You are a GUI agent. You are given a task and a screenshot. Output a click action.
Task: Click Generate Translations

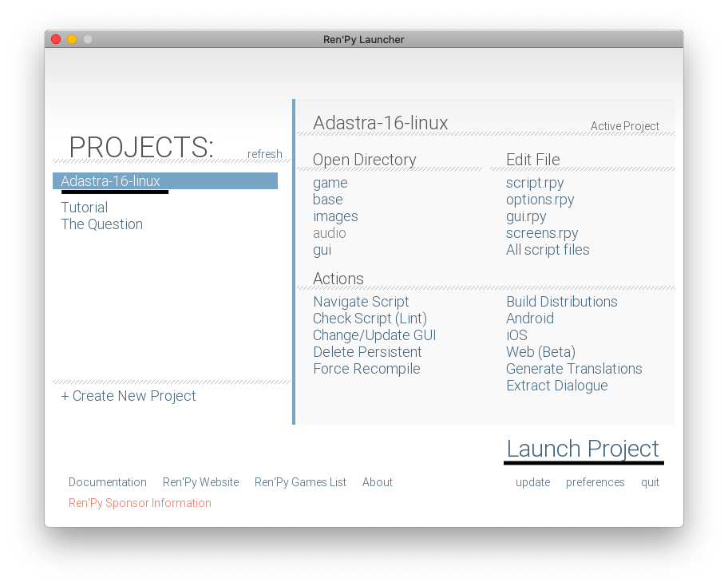pos(574,369)
